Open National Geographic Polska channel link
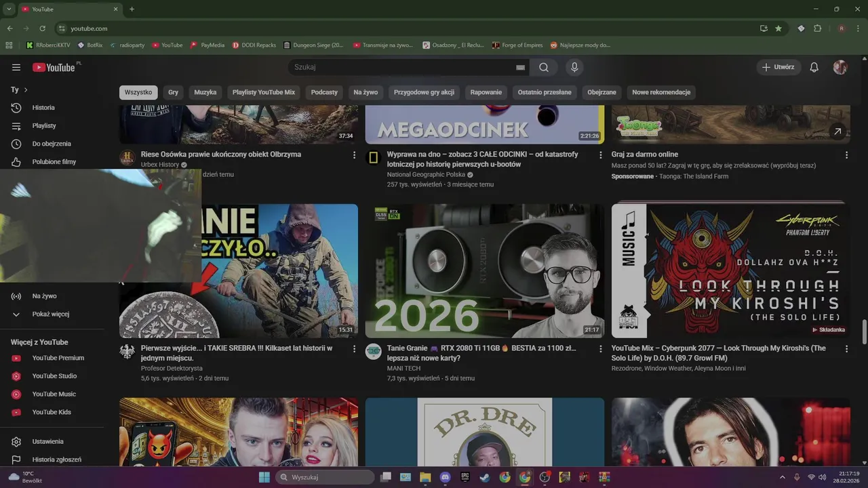 426,174
